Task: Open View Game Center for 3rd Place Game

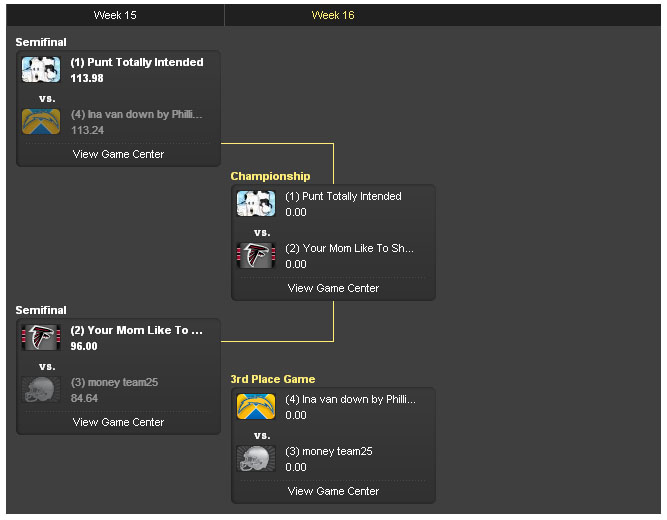Action: click(x=333, y=491)
